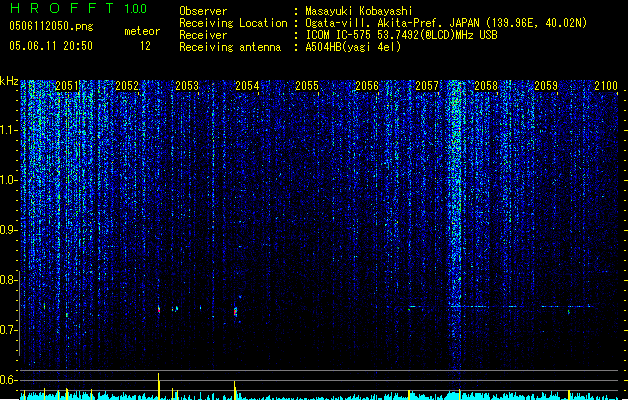Click the Observer field label
The width and height of the screenshot is (629, 400).
203,11
